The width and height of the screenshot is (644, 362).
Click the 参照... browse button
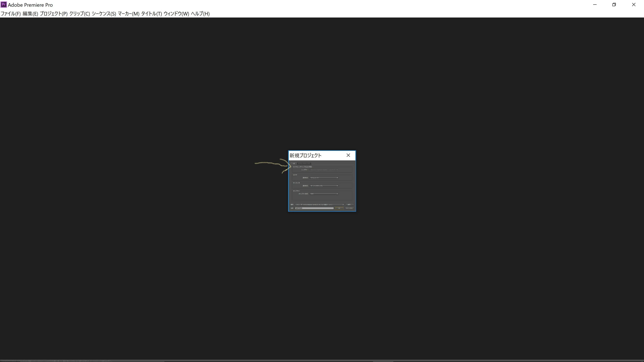pos(349,205)
